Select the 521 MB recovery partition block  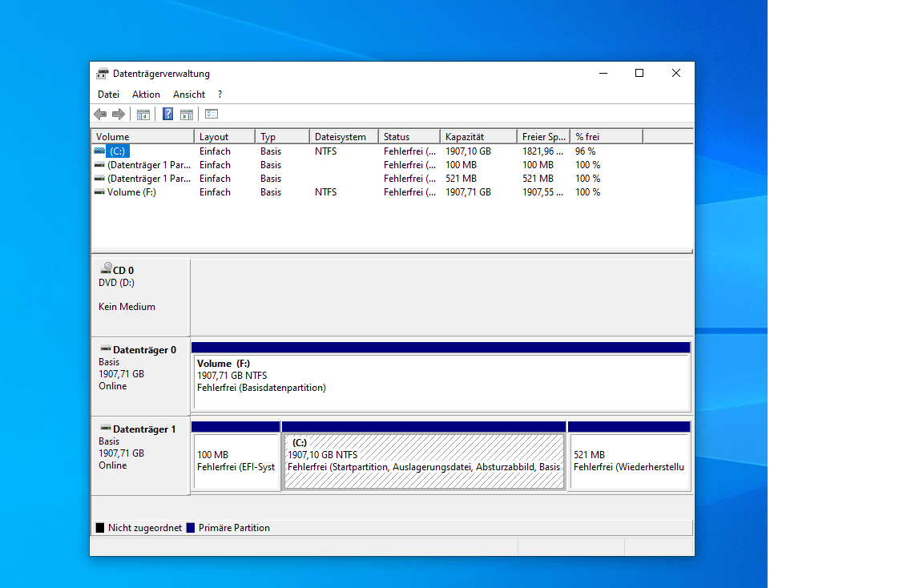tap(629, 461)
